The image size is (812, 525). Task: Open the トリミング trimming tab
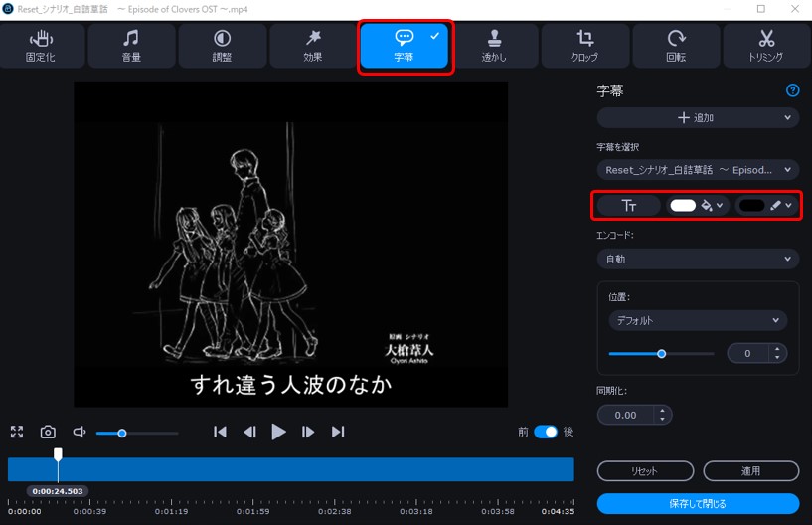coord(766,46)
